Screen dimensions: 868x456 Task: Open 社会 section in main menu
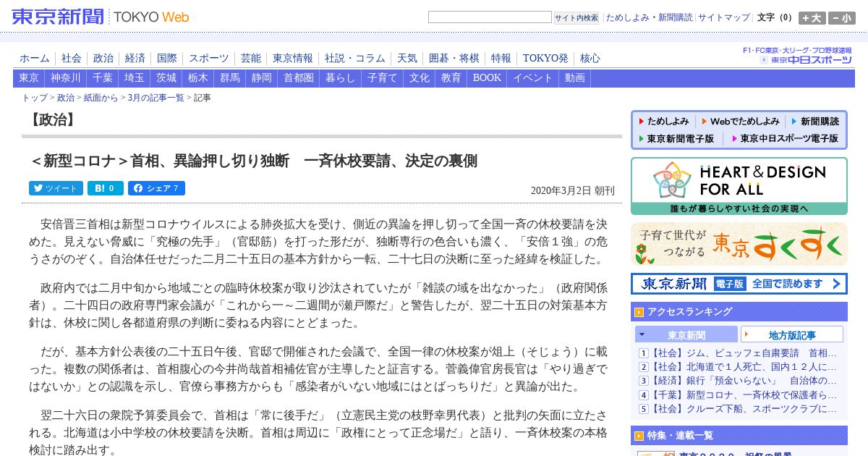point(72,58)
